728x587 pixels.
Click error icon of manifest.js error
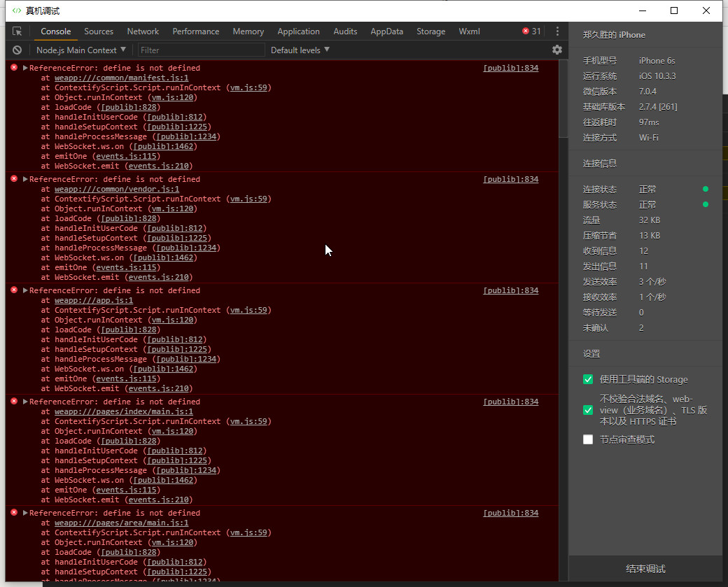coord(14,68)
